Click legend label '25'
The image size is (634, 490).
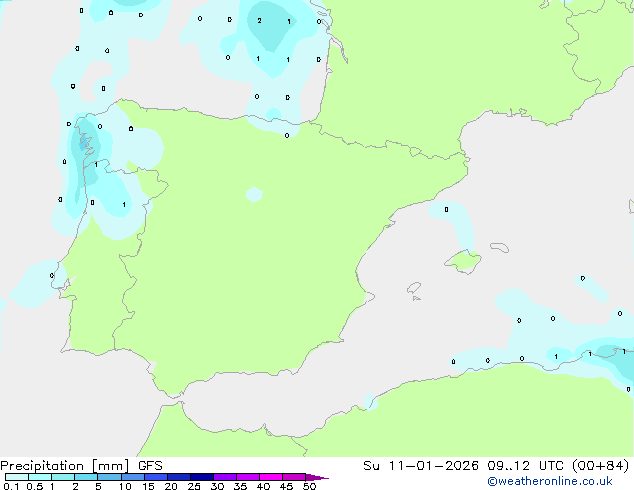pos(194,486)
